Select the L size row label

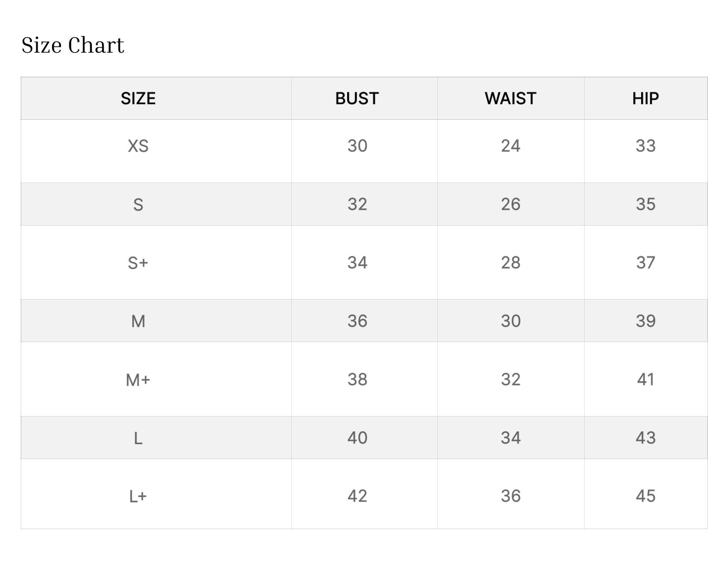click(x=138, y=438)
